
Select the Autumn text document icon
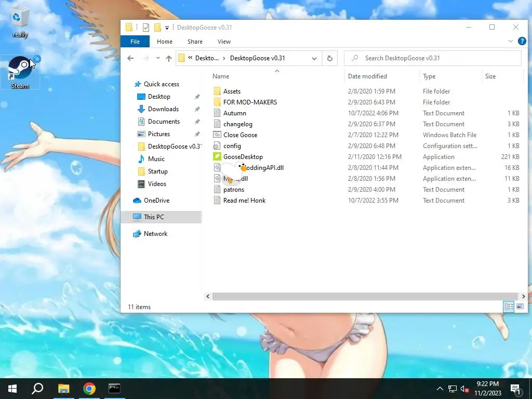(x=217, y=113)
